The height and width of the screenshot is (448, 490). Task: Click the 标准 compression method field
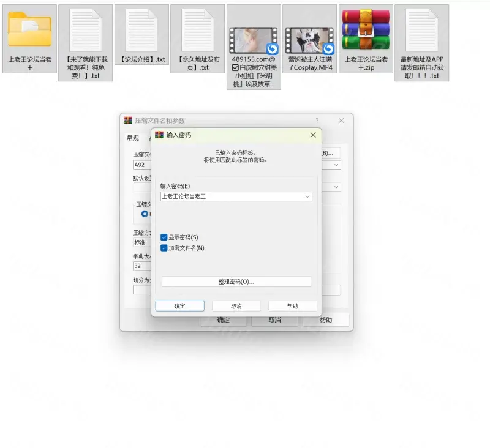point(142,242)
